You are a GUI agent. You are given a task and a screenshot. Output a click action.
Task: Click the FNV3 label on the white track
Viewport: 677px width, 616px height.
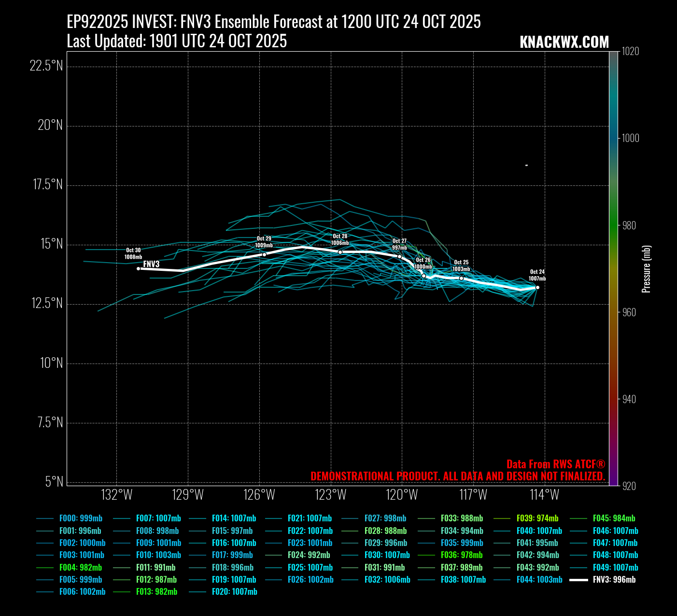(x=151, y=264)
